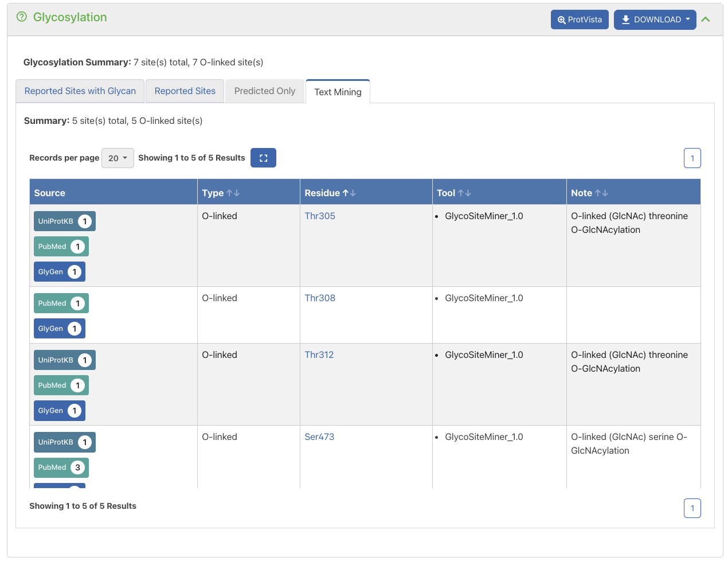Open the DOWNLOAD dropdown menu

point(655,20)
